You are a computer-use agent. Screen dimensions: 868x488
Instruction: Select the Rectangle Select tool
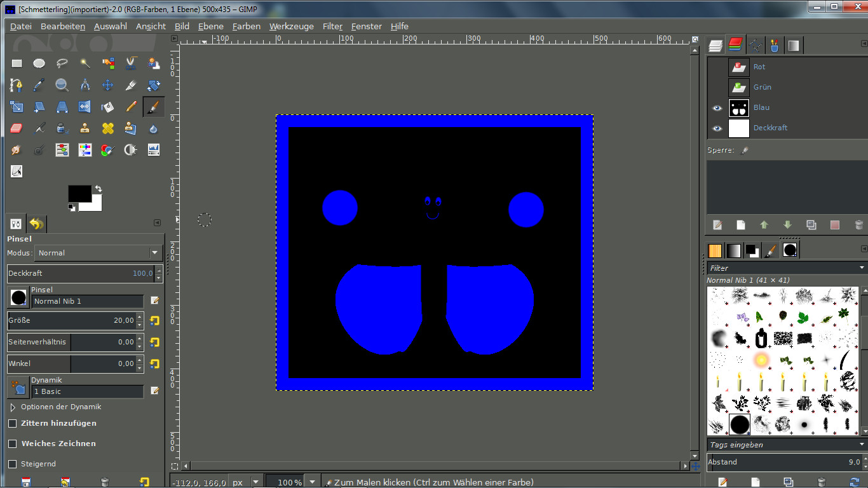[x=17, y=63]
